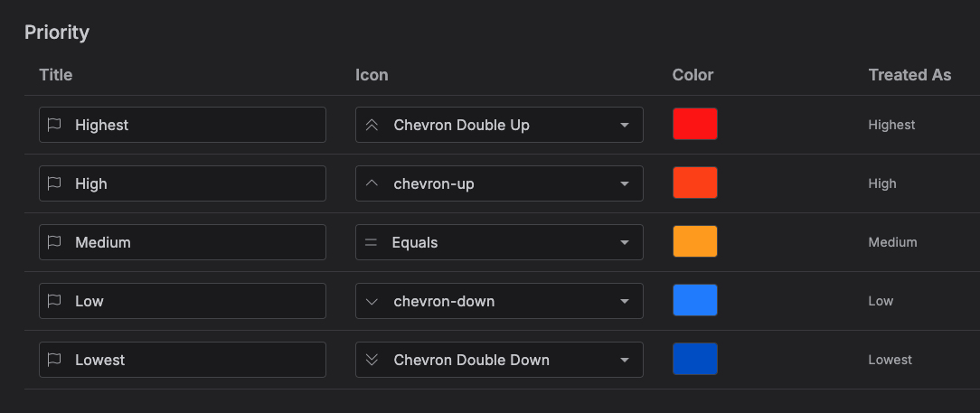Open the Equals icon dropdown

(x=499, y=242)
